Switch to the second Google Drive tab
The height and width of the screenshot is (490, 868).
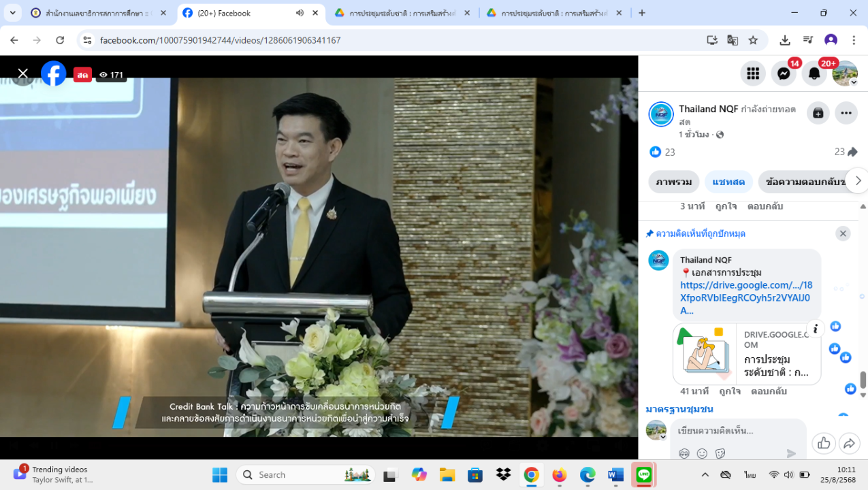(x=555, y=13)
